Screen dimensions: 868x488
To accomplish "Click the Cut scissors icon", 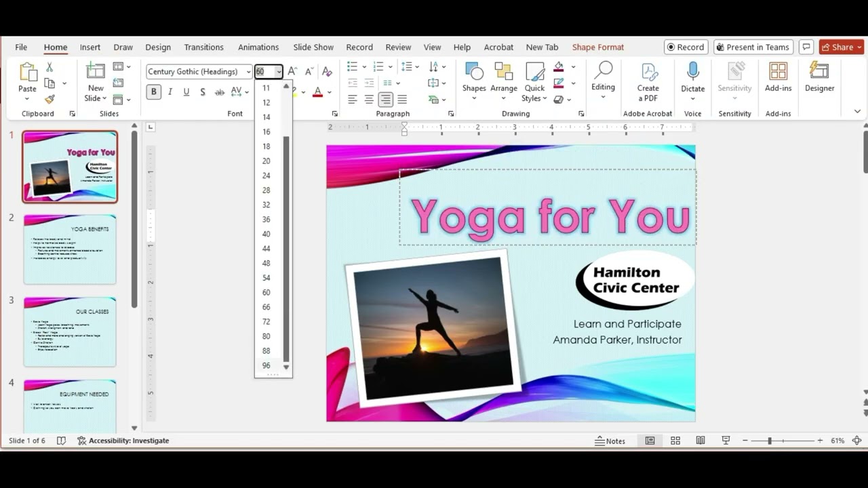I will coord(50,67).
